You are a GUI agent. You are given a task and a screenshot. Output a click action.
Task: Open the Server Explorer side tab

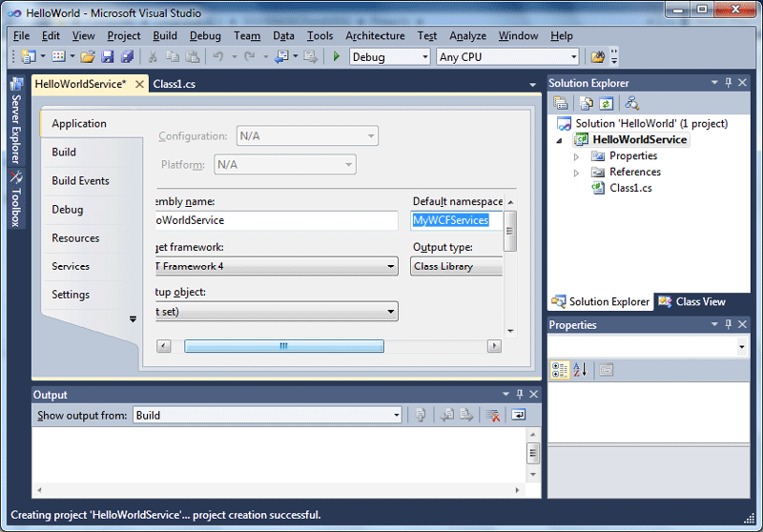(x=16, y=120)
